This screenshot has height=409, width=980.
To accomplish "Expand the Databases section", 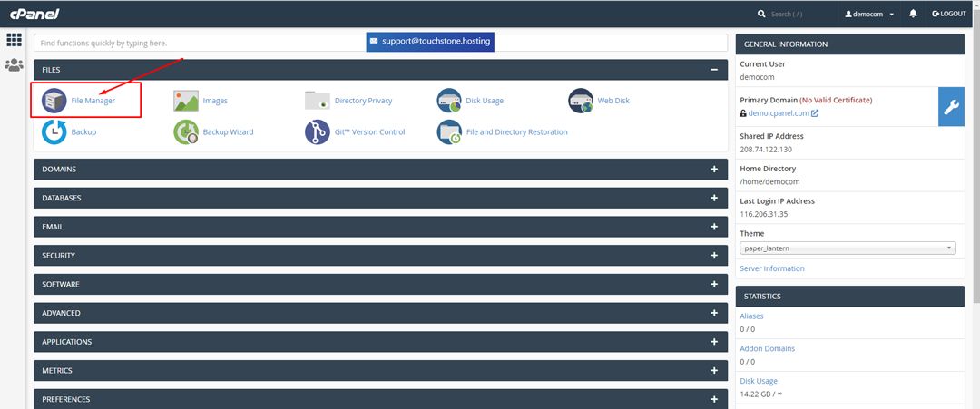I will pos(714,198).
